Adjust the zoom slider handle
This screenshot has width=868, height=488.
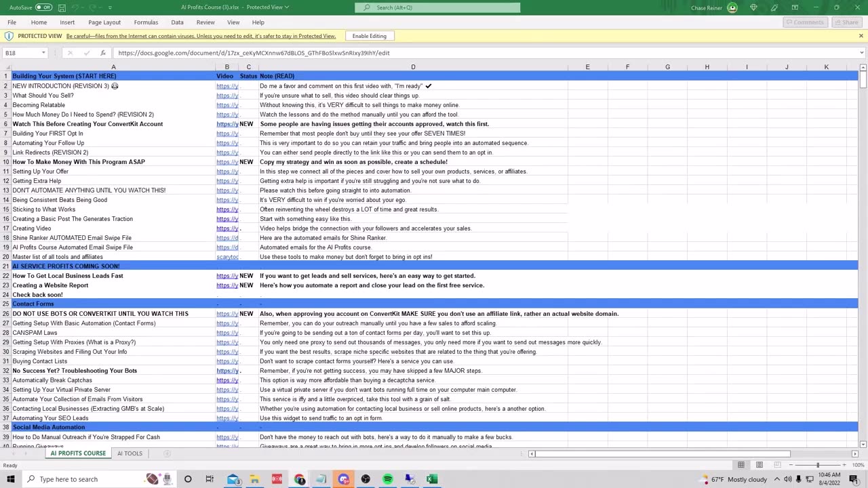817,465
